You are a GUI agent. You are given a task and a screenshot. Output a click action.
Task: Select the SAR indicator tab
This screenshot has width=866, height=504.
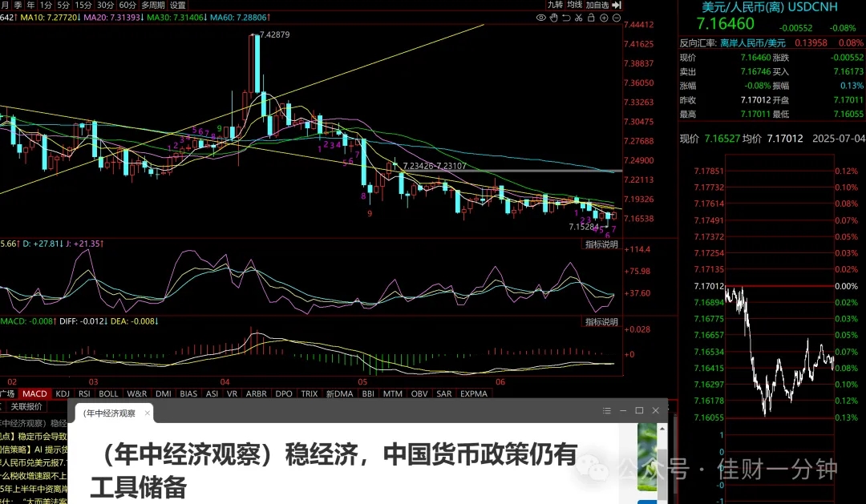pos(444,393)
